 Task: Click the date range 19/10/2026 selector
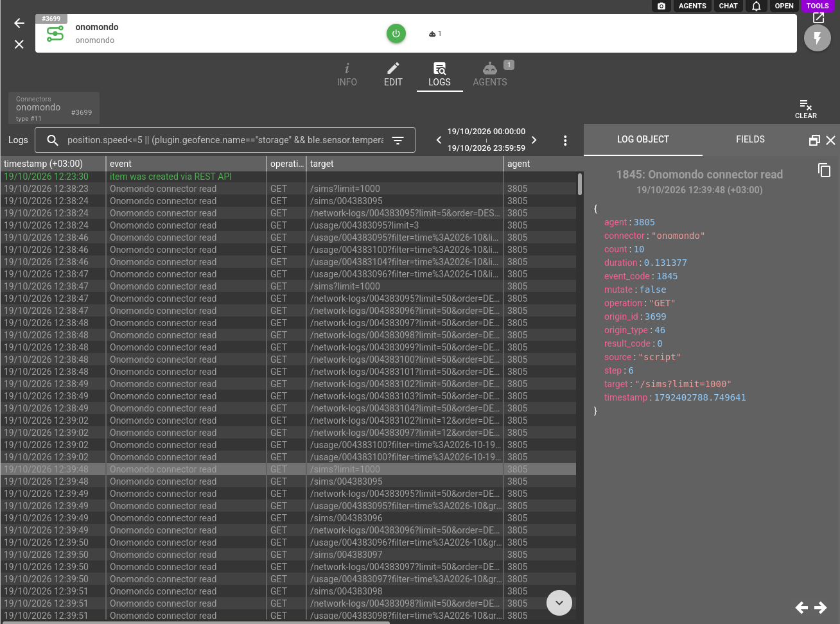(x=486, y=140)
